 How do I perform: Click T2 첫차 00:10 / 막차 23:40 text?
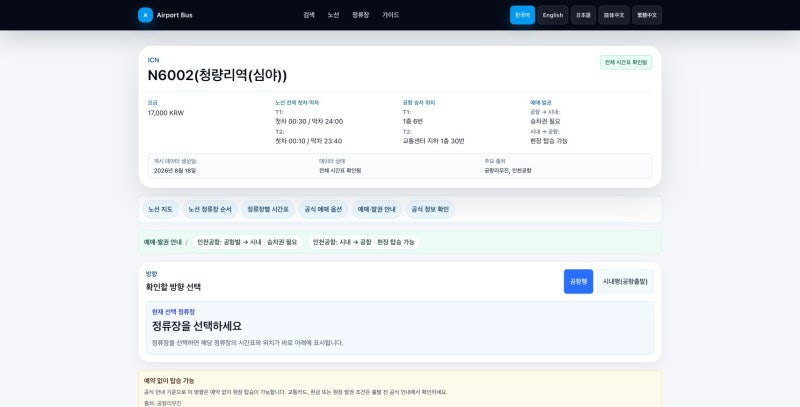tap(309, 141)
